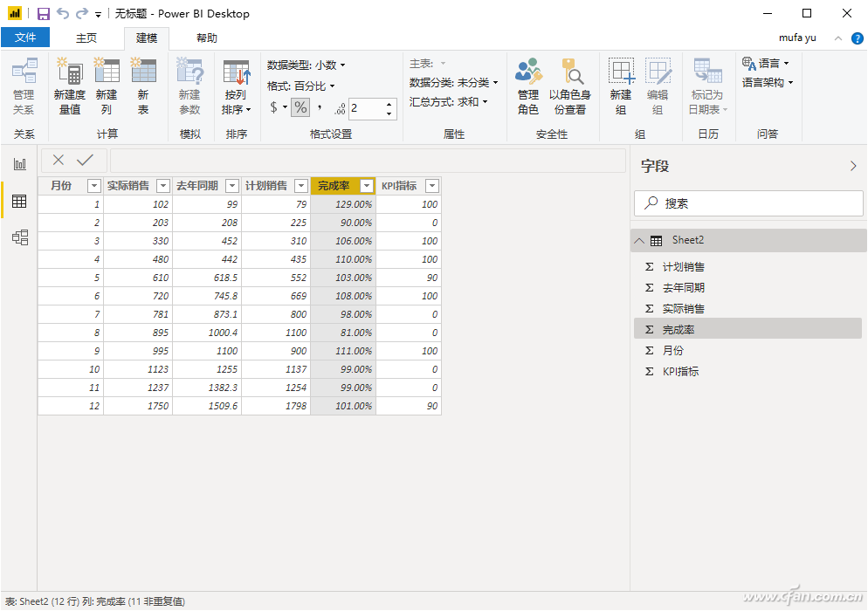868x611 pixels.
Task: Switch to the 主页 (Home) ribbon tab
Action: (x=86, y=38)
